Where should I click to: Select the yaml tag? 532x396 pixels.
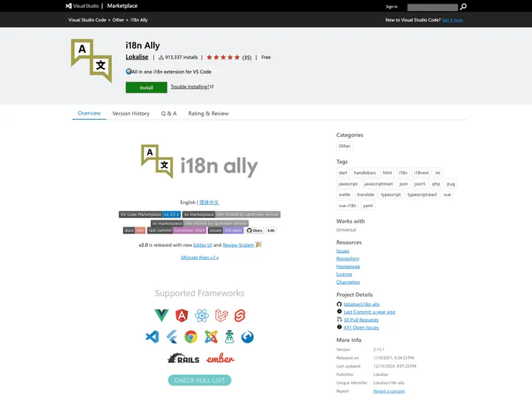(x=368, y=206)
